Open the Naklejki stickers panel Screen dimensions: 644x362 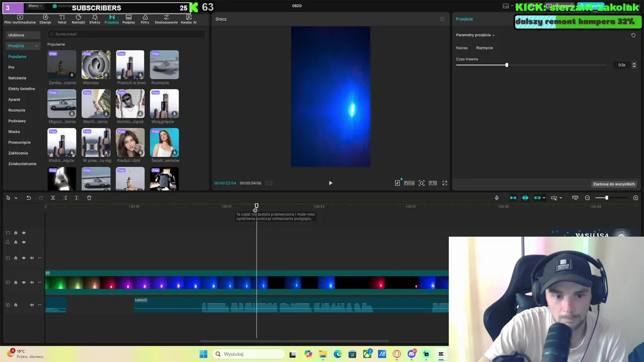pos(78,19)
